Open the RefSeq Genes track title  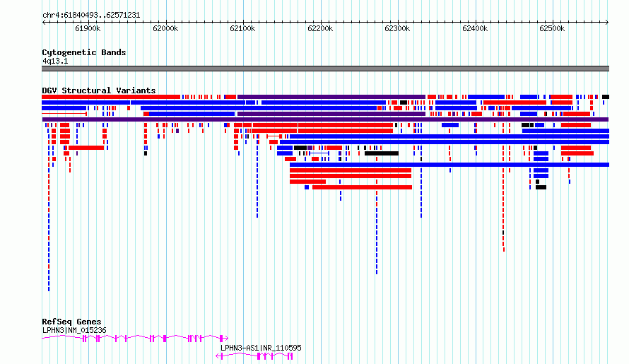tap(71, 322)
